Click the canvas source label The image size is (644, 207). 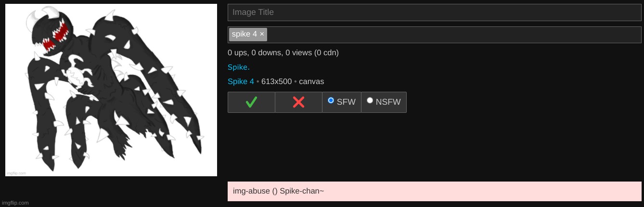point(311,82)
